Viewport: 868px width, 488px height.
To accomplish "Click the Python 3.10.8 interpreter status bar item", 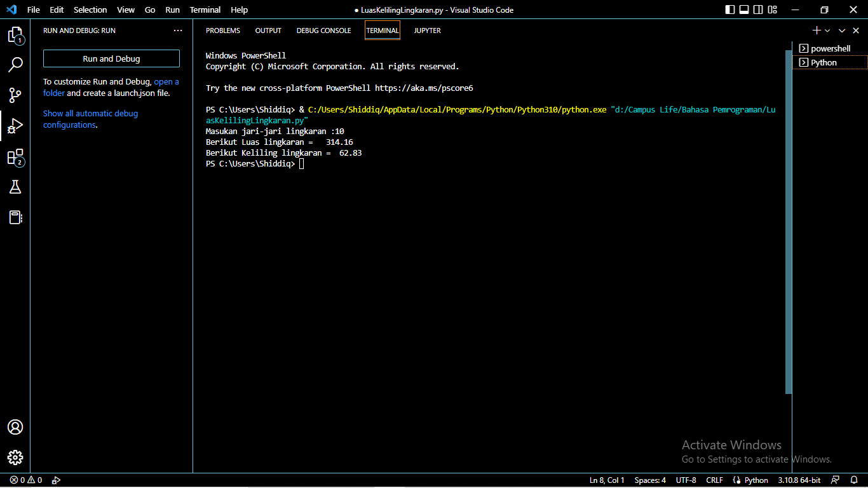I will click(x=799, y=480).
